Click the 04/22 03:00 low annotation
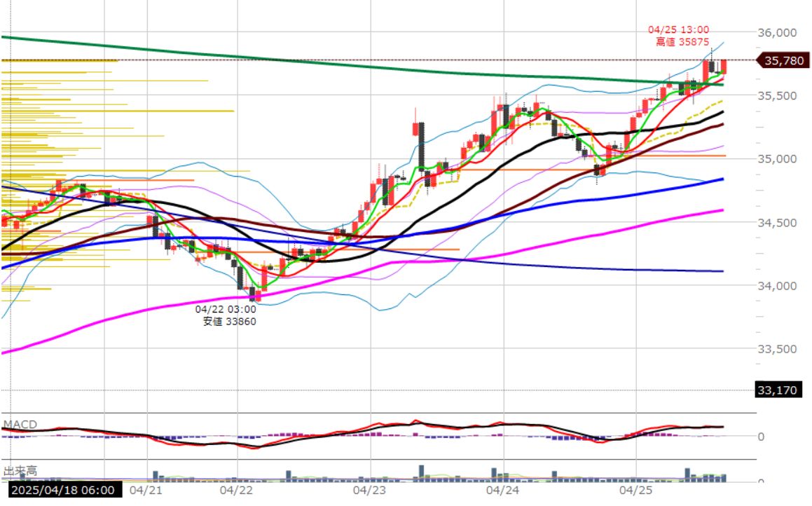The height and width of the screenshot is (506, 812). pos(226,309)
